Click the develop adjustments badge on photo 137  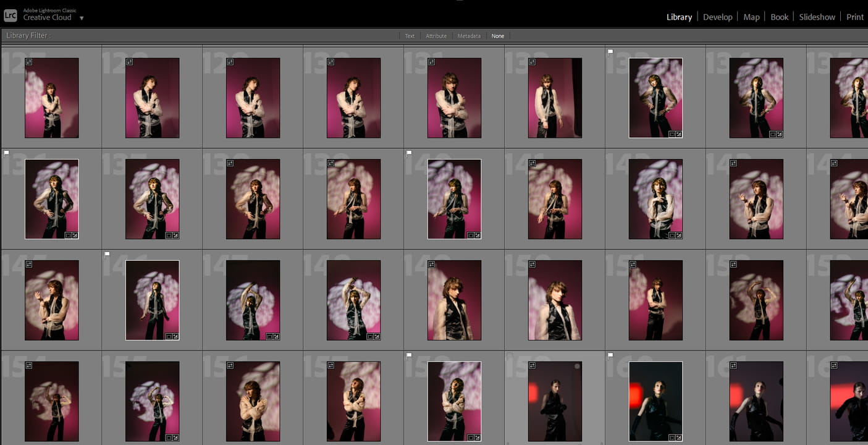tap(175, 235)
